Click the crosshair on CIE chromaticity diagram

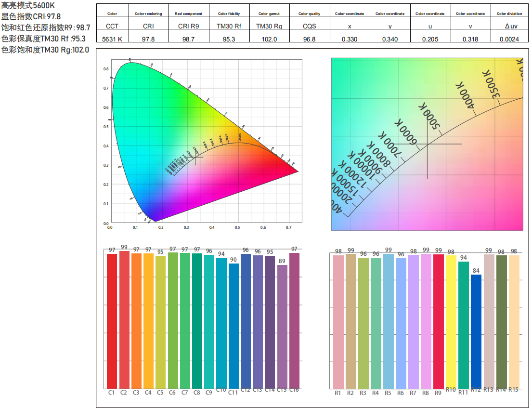click(x=195, y=157)
